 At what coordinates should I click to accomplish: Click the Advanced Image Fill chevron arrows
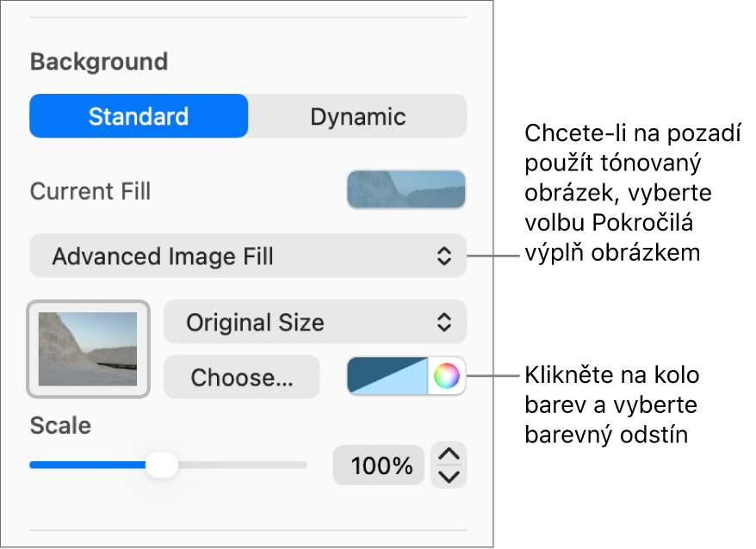coord(443,256)
